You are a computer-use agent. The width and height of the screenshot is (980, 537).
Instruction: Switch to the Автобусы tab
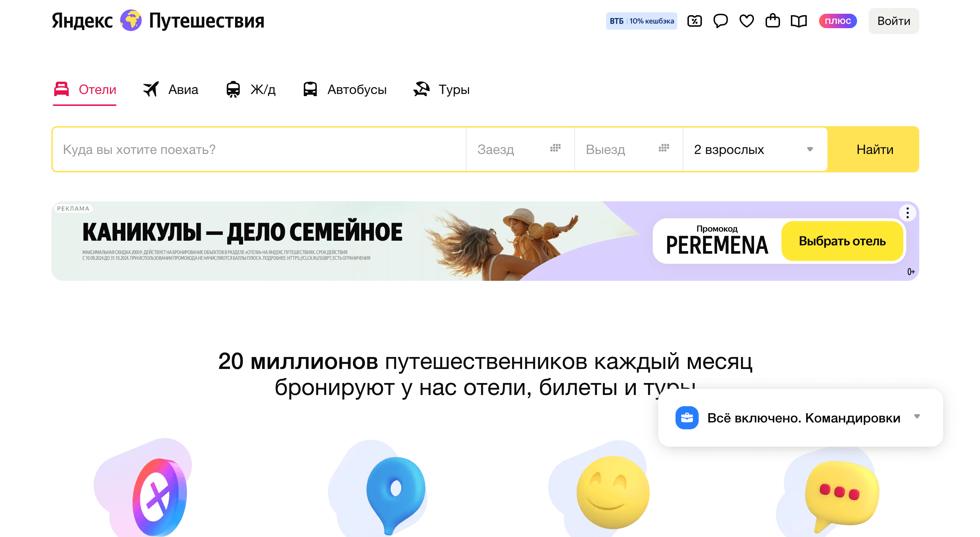345,90
